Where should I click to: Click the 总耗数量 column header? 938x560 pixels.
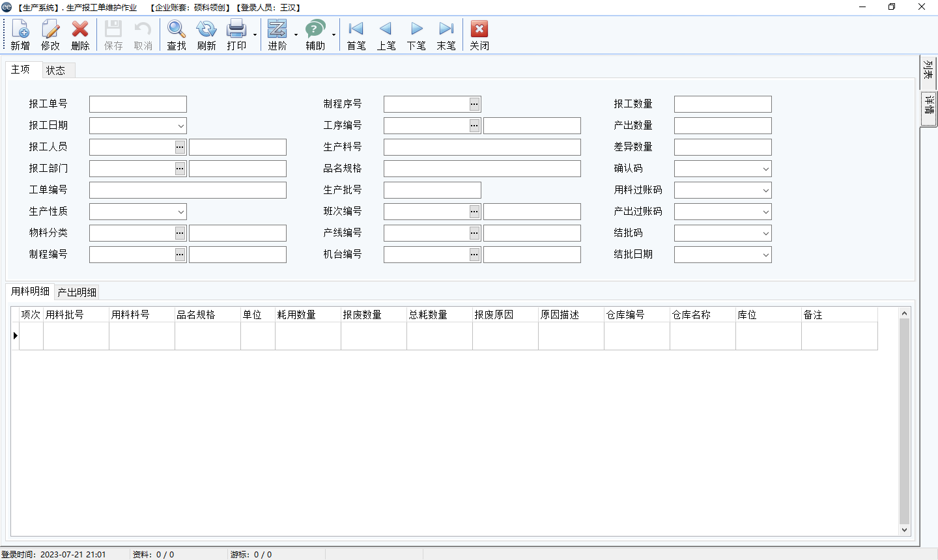(440, 315)
